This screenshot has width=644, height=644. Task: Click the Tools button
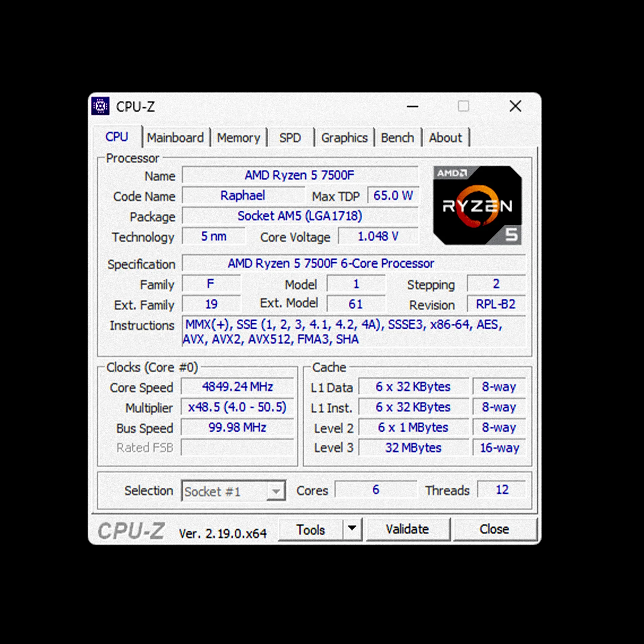click(311, 530)
